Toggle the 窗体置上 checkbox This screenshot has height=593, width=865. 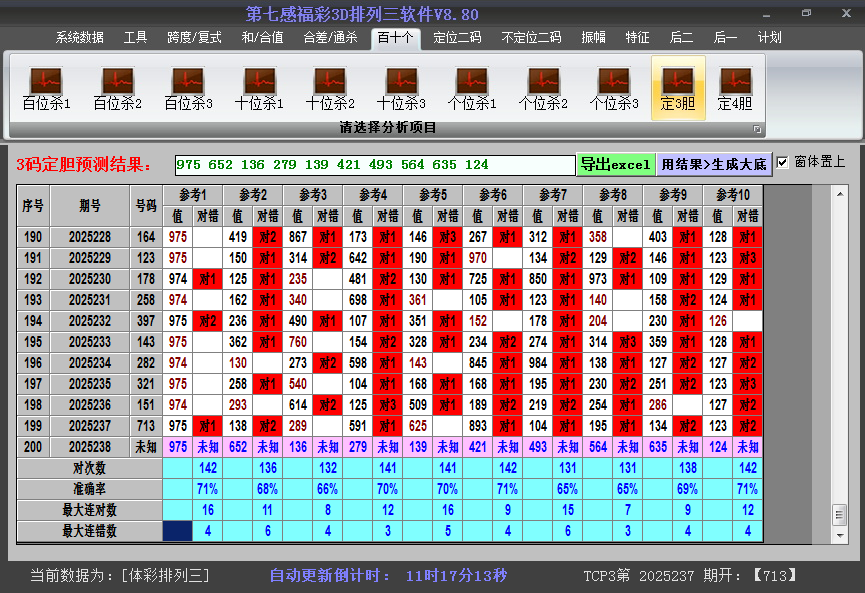pos(783,162)
